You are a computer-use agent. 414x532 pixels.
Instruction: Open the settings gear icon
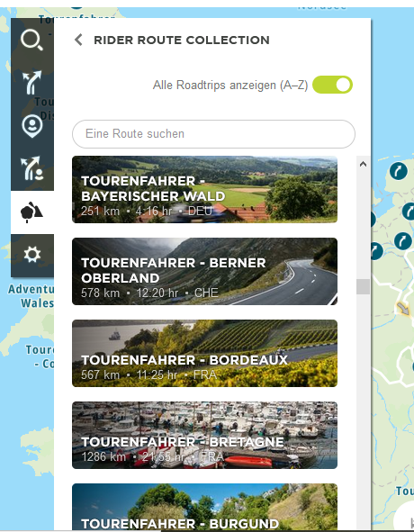pos(31,255)
